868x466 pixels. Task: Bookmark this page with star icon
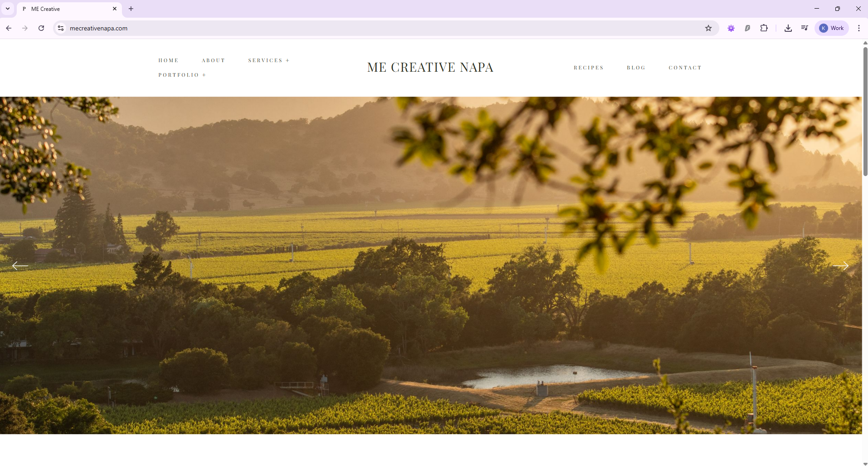(x=708, y=28)
